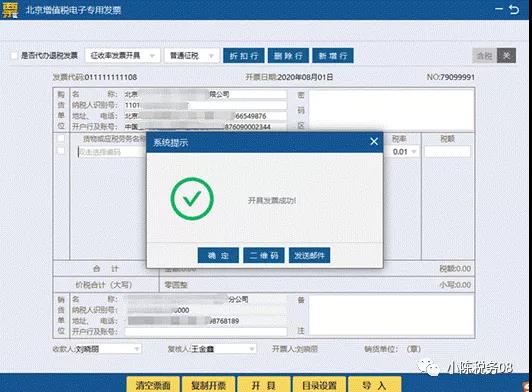
Task: Click the 税额 input field
Action: [448, 152]
